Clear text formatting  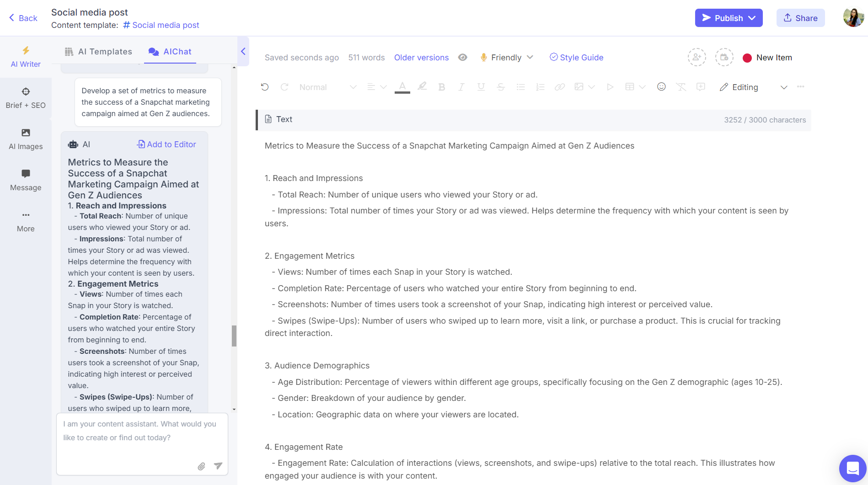point(681,87)
